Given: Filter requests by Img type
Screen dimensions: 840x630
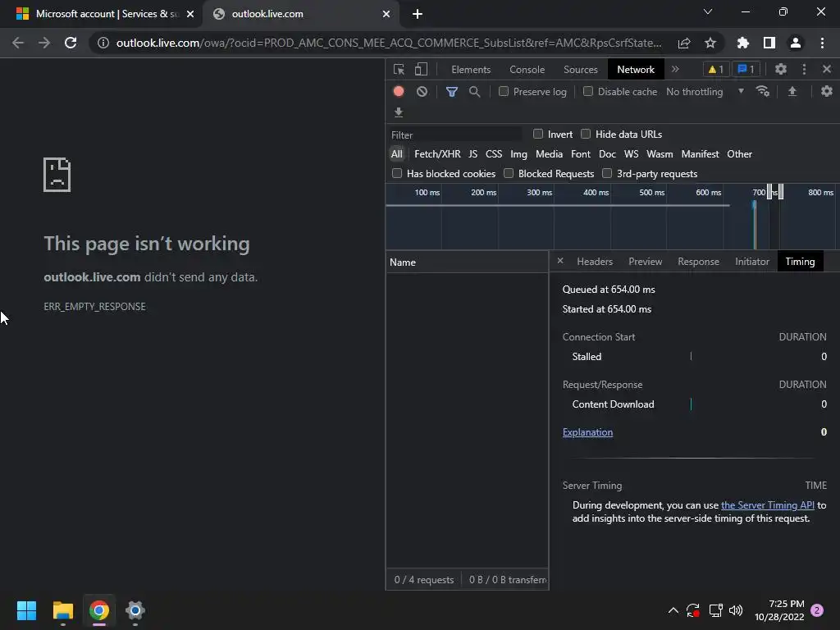Looking at the screenshot, I should point(518,154).
